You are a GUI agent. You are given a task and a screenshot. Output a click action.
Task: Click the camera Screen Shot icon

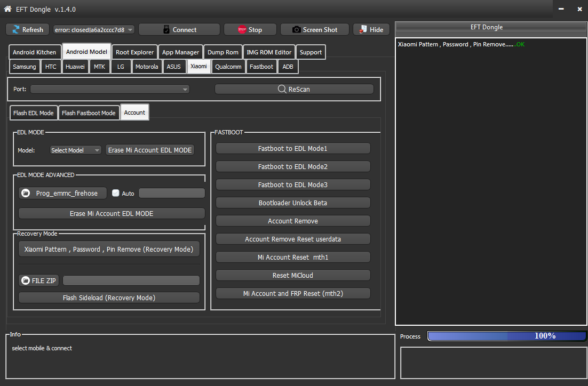(296, 30)
